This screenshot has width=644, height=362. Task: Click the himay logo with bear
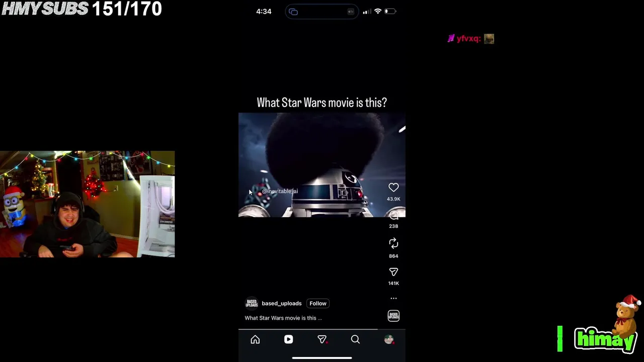click(x=606, y=324)
